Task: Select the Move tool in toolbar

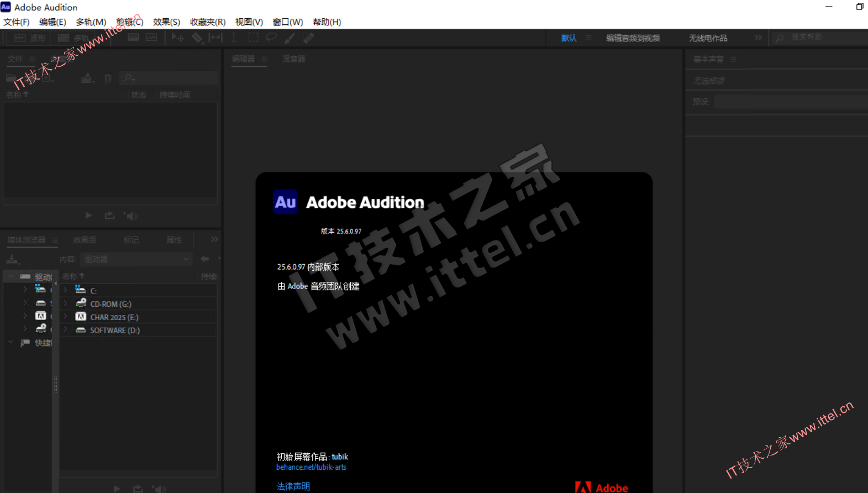Action: click(177, 38)
